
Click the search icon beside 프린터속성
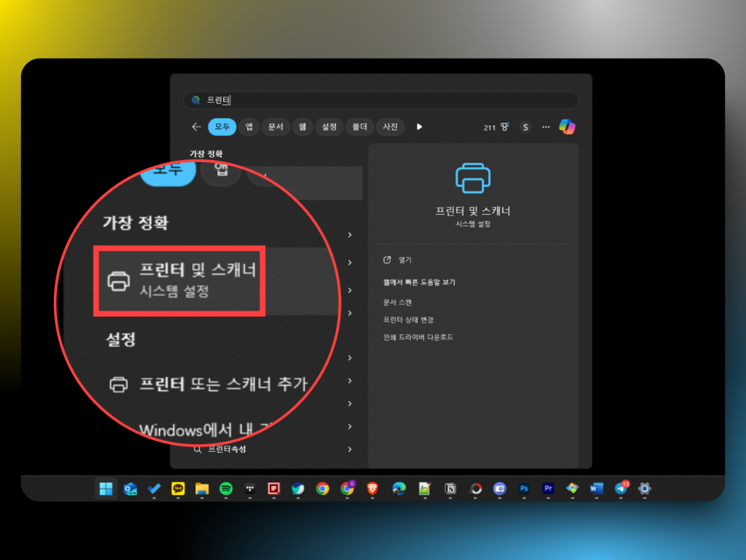point(197,449)
